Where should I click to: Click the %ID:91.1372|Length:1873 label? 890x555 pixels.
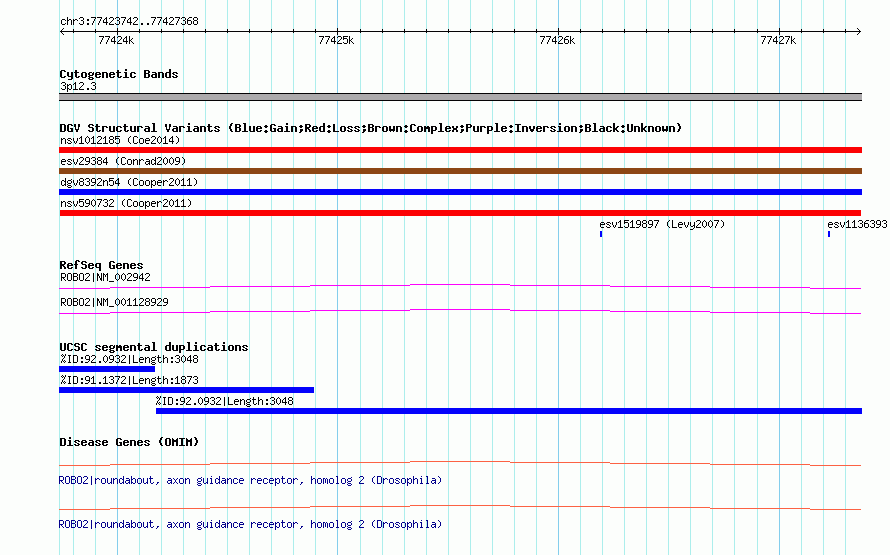tap(129, 380)
